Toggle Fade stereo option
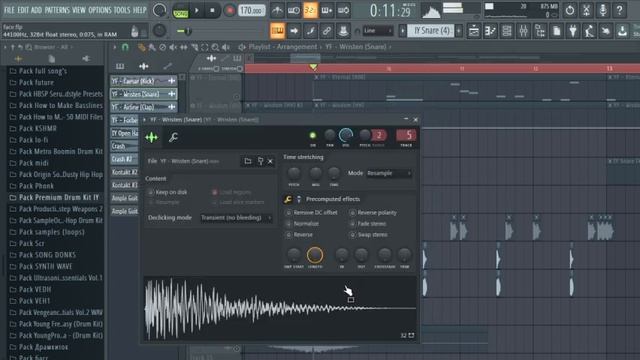The height and width of the screenshot is (360, 640). (x=368, y=224)
